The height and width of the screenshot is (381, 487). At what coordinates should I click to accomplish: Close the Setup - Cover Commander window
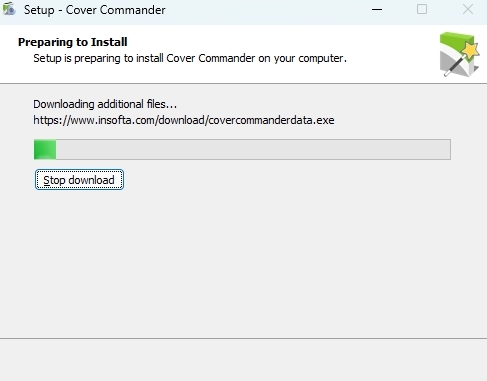click(468, 9)
